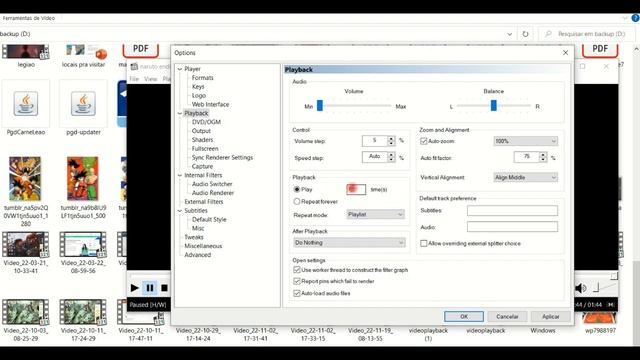640x360 pixels.
Task: Open the Web Interface options page
Action: click(x=210, y=104)
